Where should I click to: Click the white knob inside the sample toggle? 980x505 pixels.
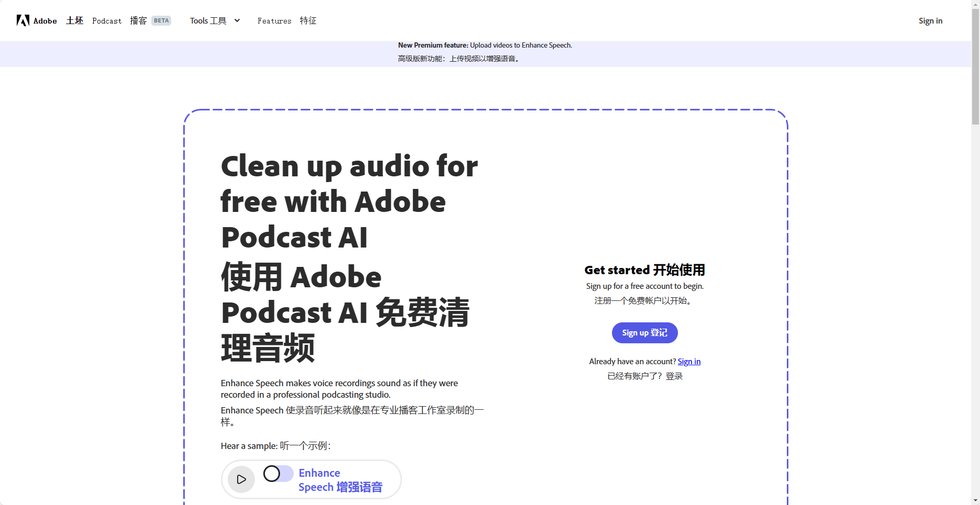[x=272, y=473]
